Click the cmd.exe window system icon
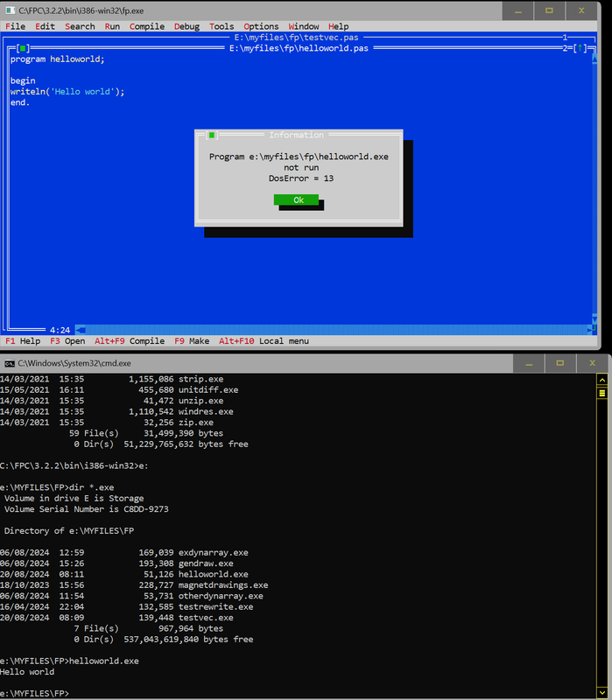The width and height of the screenshot is (612, 700). point(10,363)
